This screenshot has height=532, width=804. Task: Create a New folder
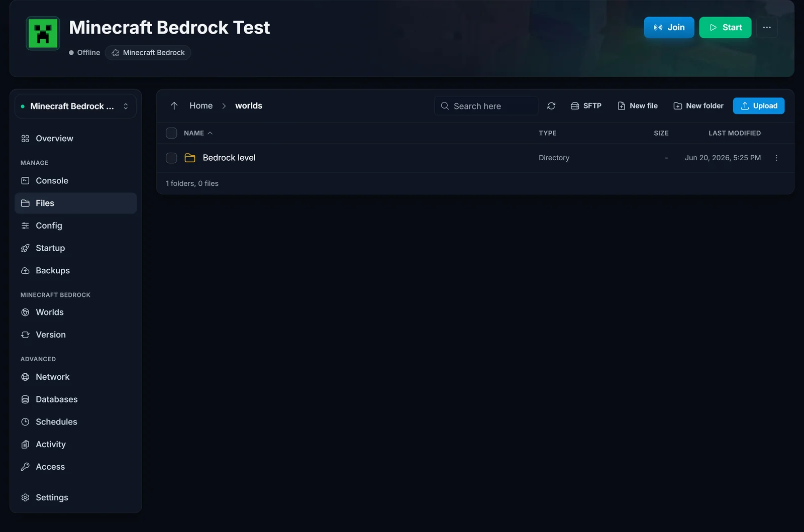pos(698,106)
